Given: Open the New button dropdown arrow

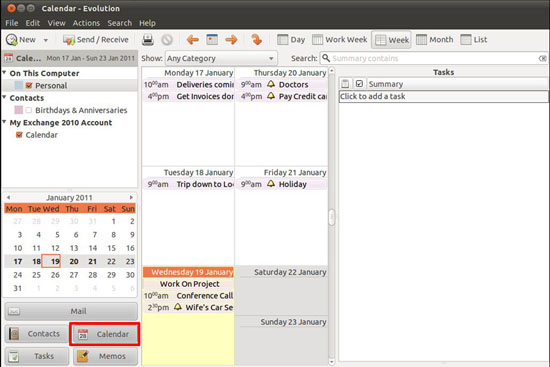Looking at the screenshot, I should pos(46,40).
